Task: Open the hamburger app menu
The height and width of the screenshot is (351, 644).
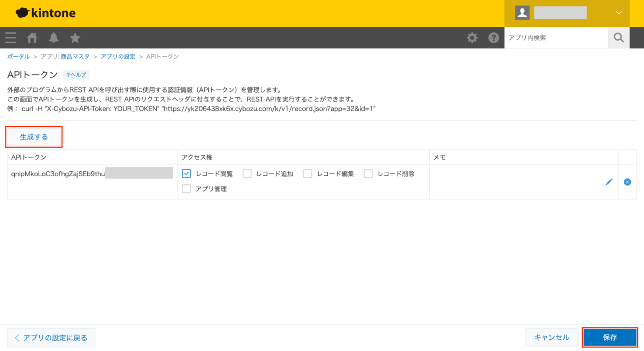Action: [11, 38]
